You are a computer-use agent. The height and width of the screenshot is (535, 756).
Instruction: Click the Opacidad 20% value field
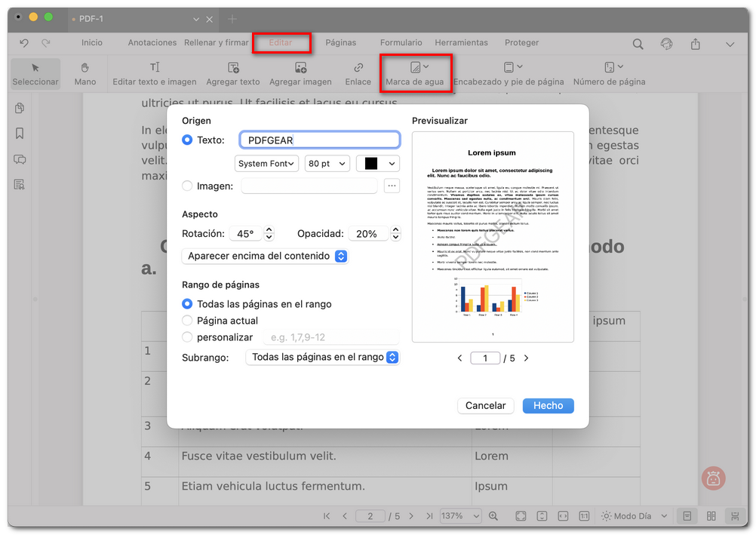(368, 233)
